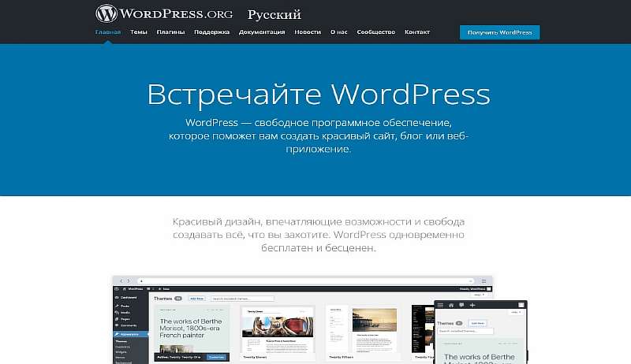Image resolution: width=631 pixels, height=364 pixels.
Task: Click Customize button on active theme
Action: tap(217, 357)
